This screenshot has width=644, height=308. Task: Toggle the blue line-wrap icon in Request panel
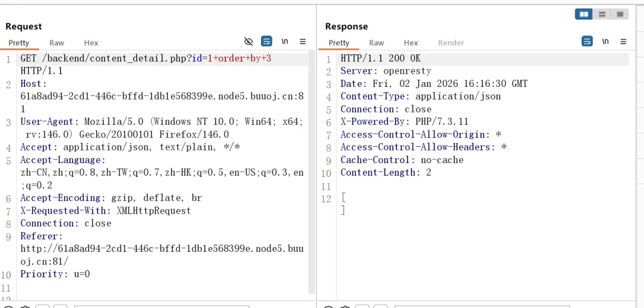(267, 42)
